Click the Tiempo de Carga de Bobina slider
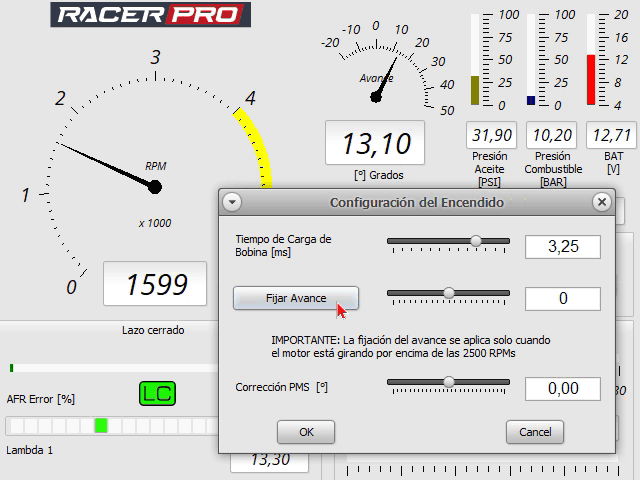Screen dimensions: 640x480 click(448, 241)
